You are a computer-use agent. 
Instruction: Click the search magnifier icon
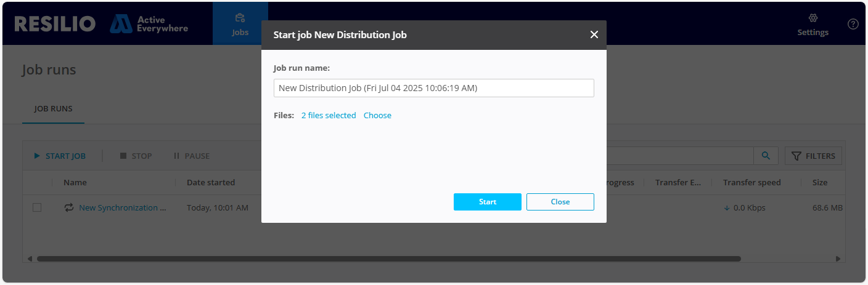(766, 156)
